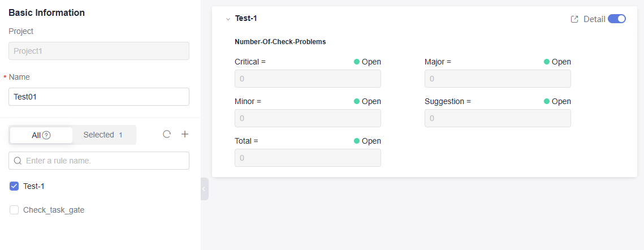644x250 pixels.
Task: Click the refresh rules icon
Action: (x=167, y=135)
